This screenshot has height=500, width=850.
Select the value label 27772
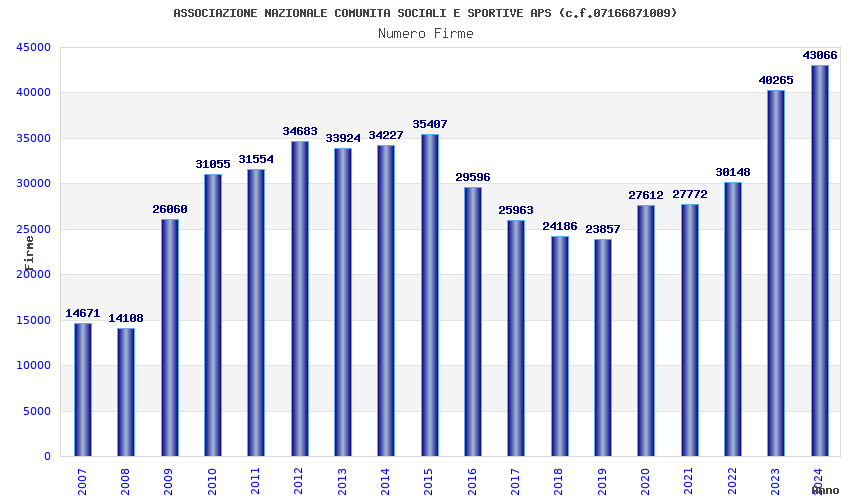click(690, 194)
